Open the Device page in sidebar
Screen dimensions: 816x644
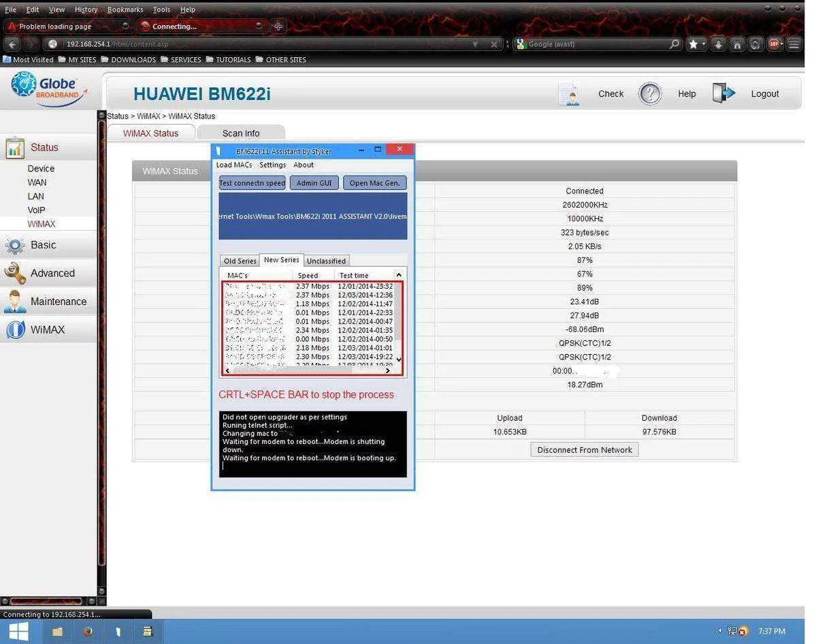[x=41, y=169]
